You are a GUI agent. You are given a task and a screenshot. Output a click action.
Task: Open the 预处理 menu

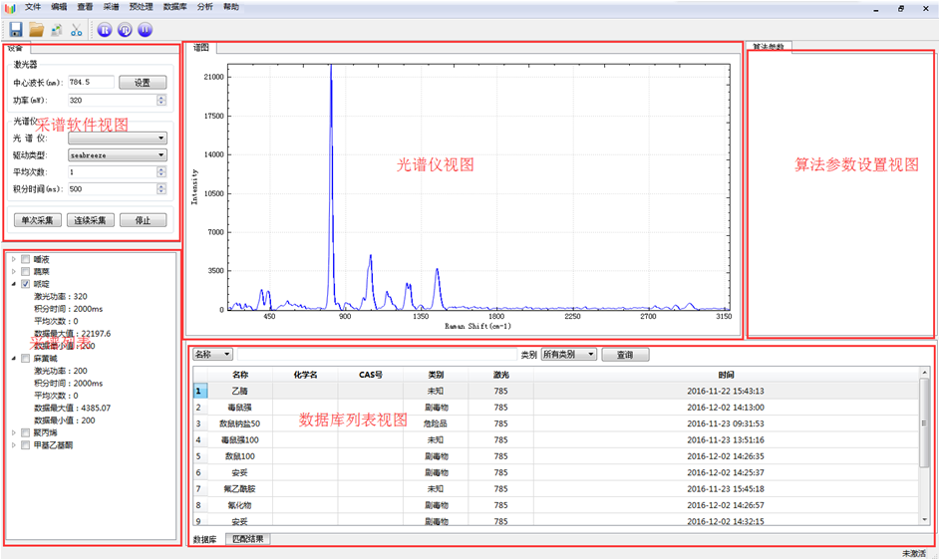[x=141, y=7]
